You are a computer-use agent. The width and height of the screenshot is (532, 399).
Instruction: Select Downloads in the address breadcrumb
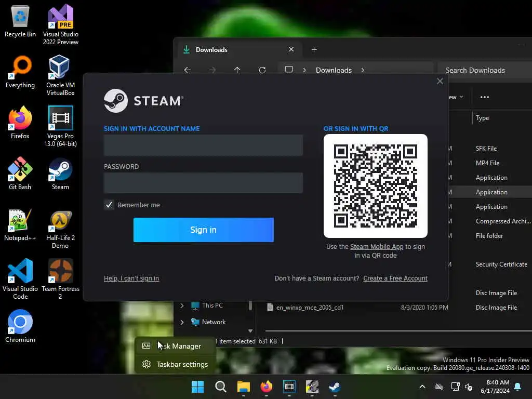(x=334, y=70)
